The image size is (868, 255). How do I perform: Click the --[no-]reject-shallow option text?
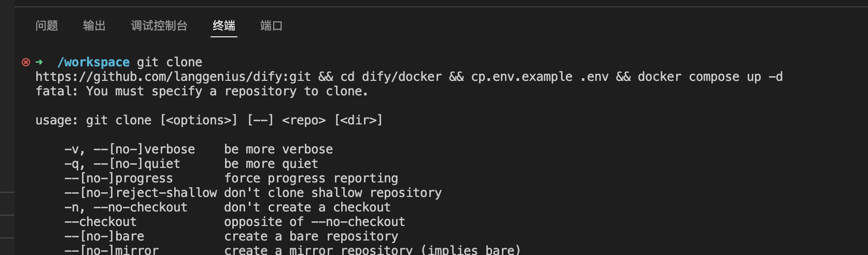click(141, 193)
